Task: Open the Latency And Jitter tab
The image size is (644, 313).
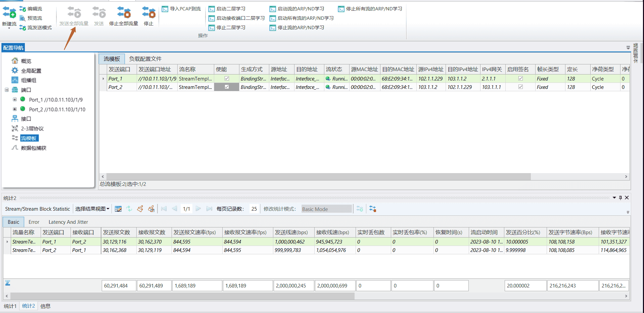Action: point(68,222)
